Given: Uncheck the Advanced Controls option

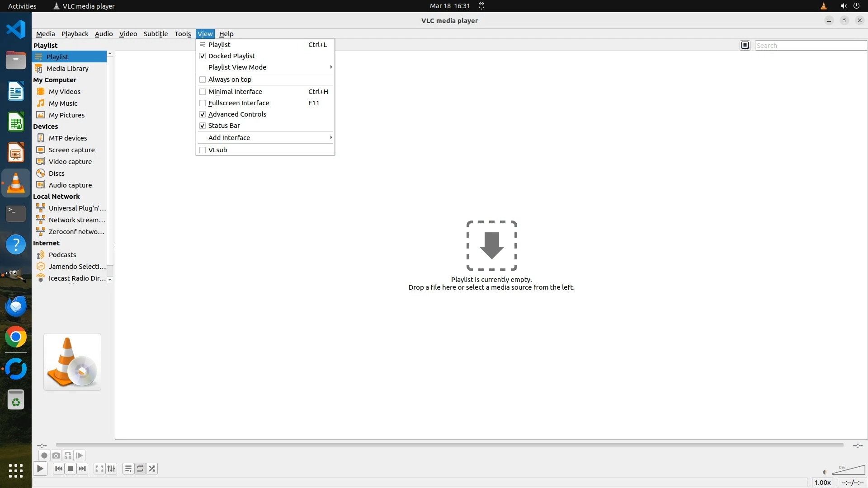Looking at the screenshot, I should pos(203,114).
